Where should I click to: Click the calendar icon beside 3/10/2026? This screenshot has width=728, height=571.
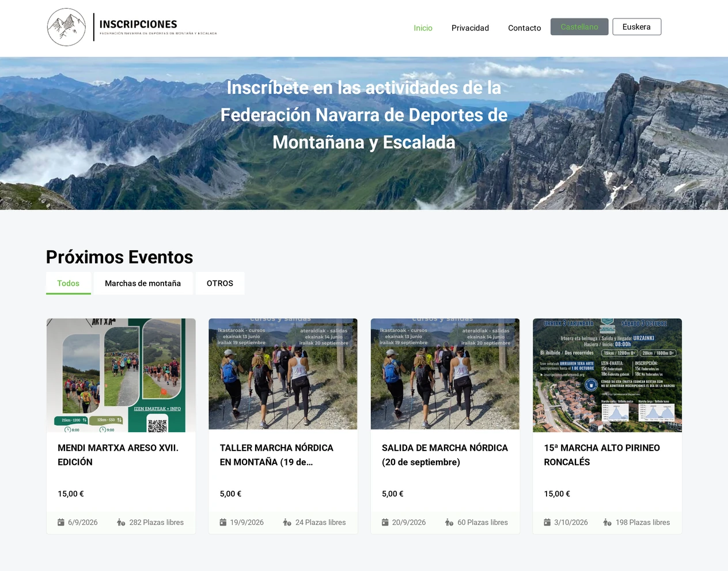[x=547, y=522]
